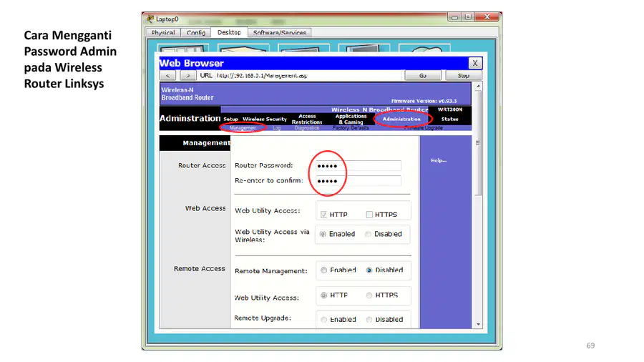The image size is (644, 362).
Task: Click the Stop button
Action: click(x=463, y=76)
